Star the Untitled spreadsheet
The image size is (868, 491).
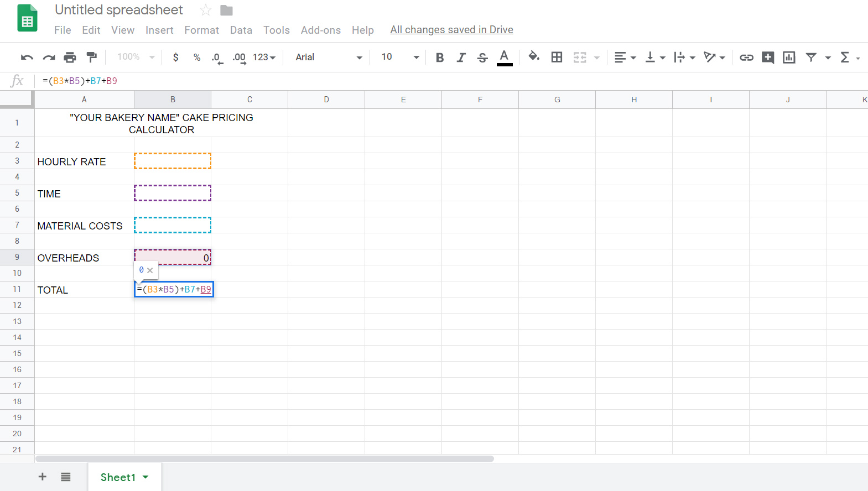205,10
